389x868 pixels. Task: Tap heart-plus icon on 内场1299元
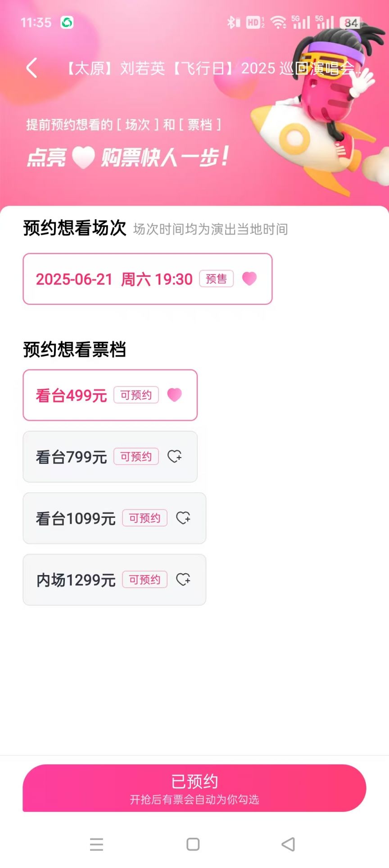point(183,580)
